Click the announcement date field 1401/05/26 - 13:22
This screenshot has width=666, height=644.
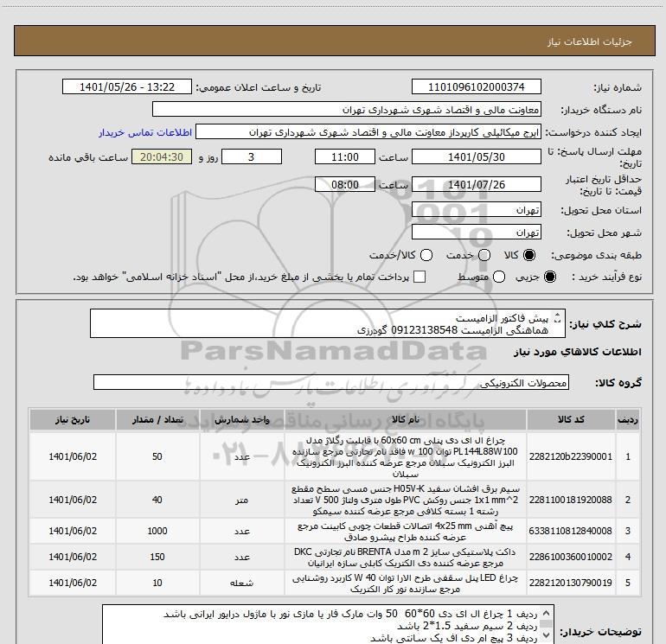(127, 86)
